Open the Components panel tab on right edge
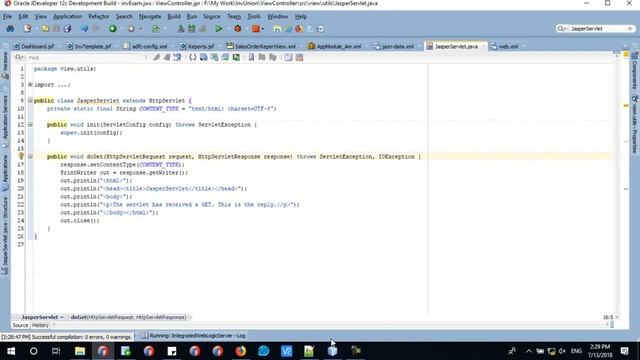The height and width of the screenshot is (360, 640). [635, 71]
